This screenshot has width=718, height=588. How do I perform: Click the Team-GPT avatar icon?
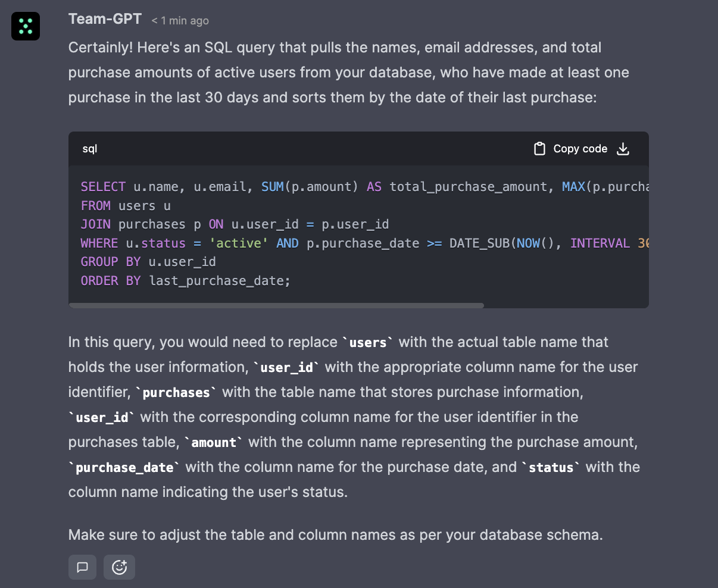point(26,26)
